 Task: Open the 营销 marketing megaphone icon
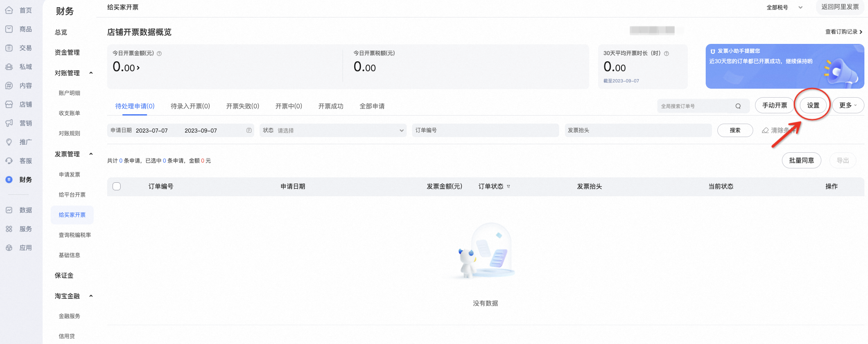[x=9, y=123]
